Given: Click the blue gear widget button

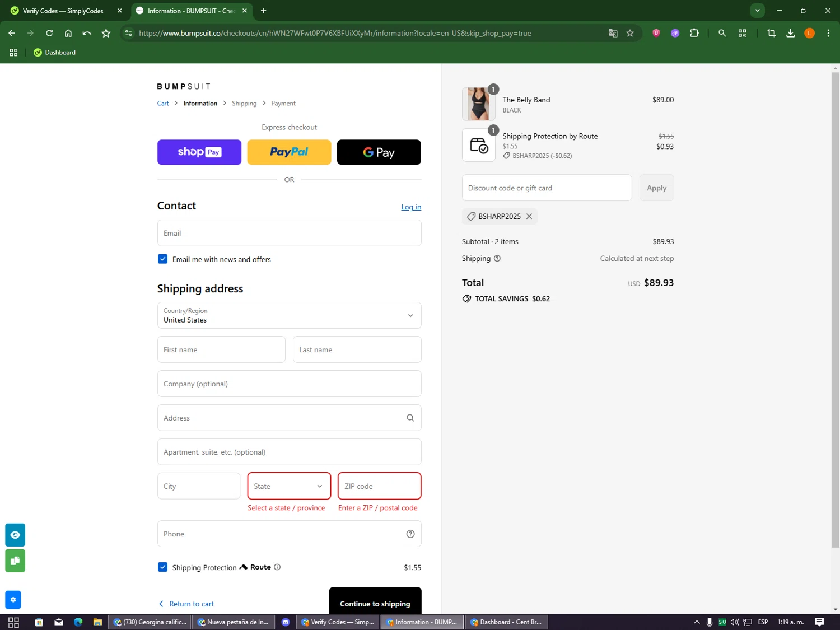Looking at the screenshot, I should click(13, 600).
